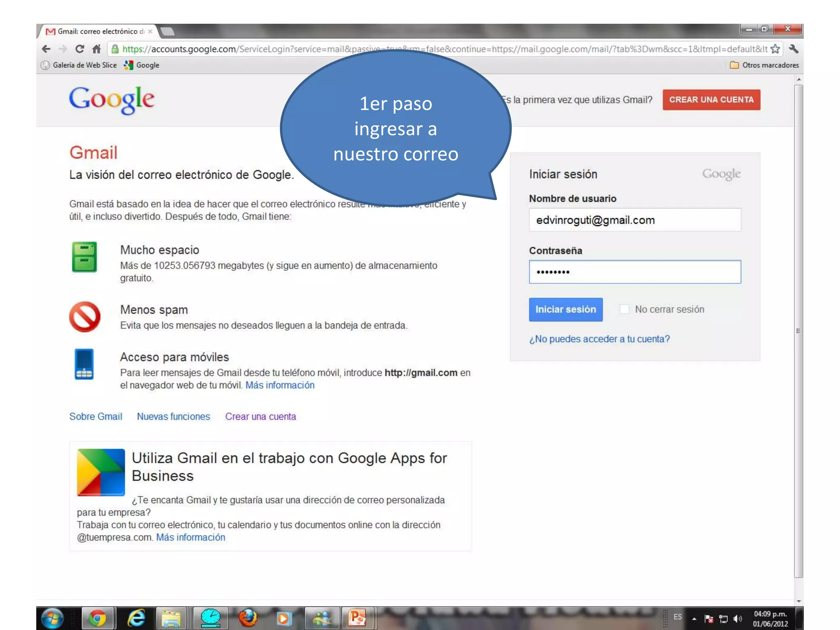840x630 pixels.
Task: Bookmark page with the star icon
Action: (775, 49)
